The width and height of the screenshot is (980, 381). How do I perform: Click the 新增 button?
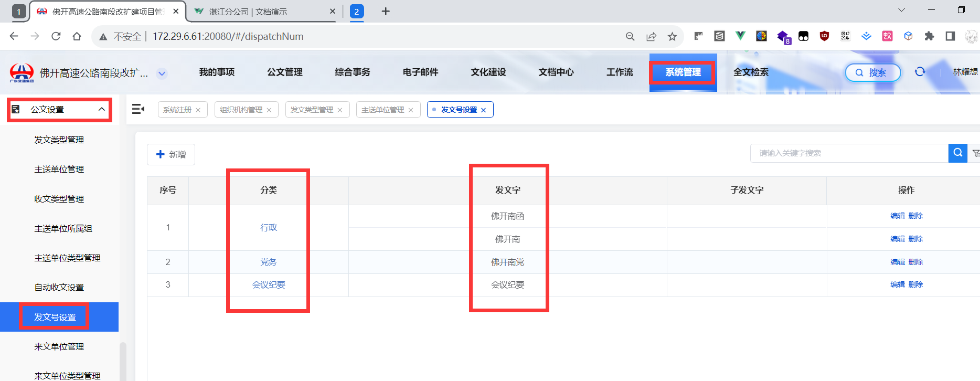171,154
